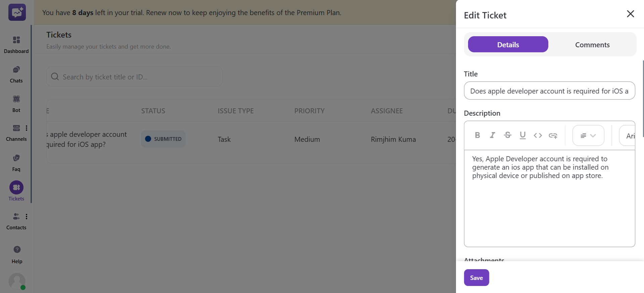
Task: Apply strikethrough formatting to description text
Action: 507,135
